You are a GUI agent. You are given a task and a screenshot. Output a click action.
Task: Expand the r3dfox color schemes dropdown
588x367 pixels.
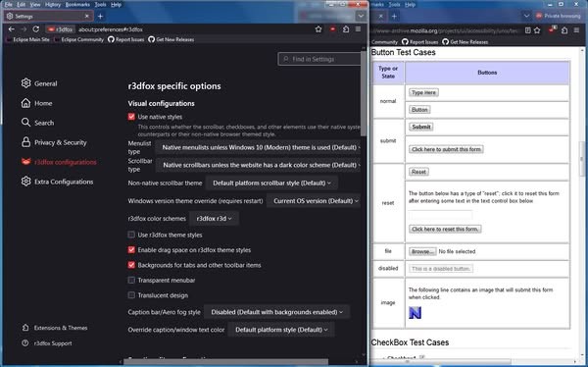pyautogui.click(x=214, y=218)
